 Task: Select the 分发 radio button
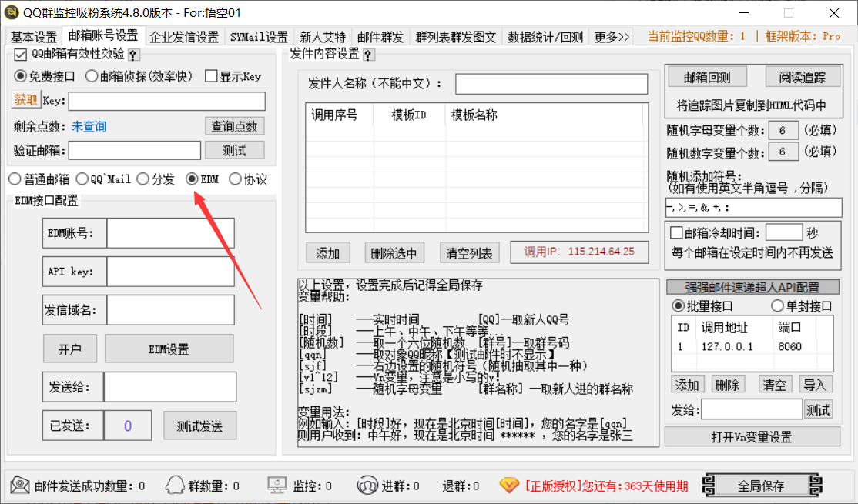(x=142, y=179)
